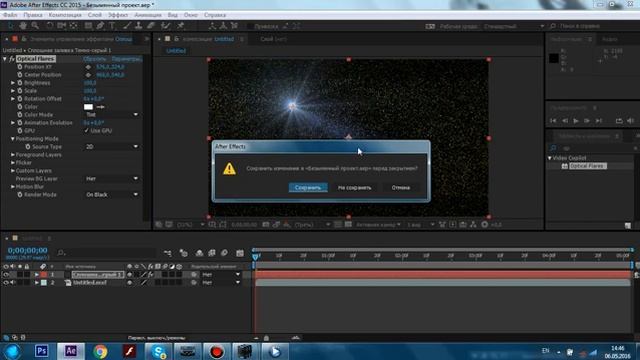
Task: Collapse the Optical Flares effect group
Action: tap(5, 59)
